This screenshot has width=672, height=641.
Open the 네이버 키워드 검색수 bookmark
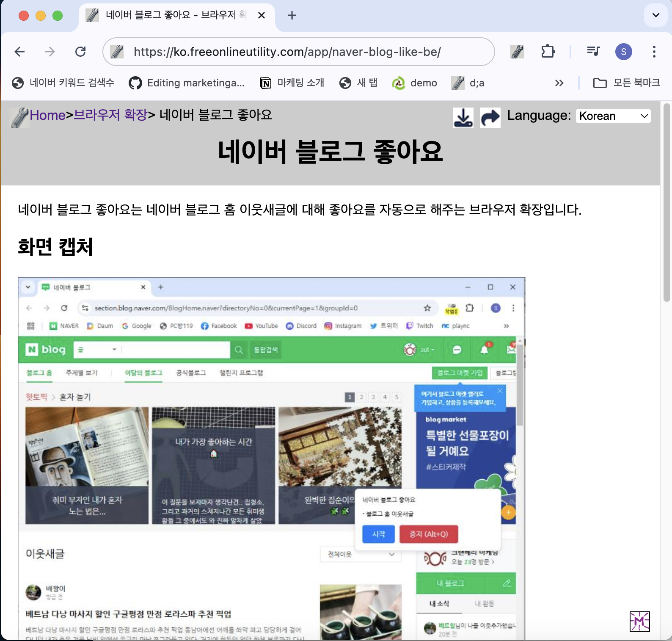pos(63,83)
